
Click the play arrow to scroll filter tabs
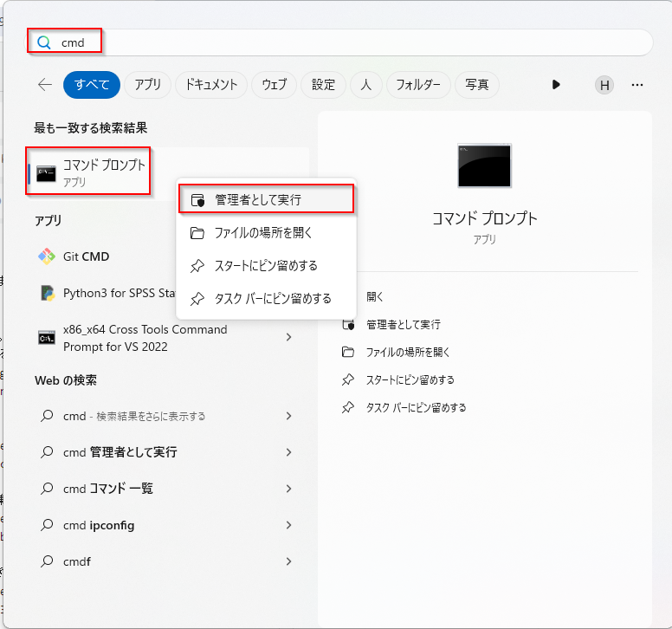point(556,84)
